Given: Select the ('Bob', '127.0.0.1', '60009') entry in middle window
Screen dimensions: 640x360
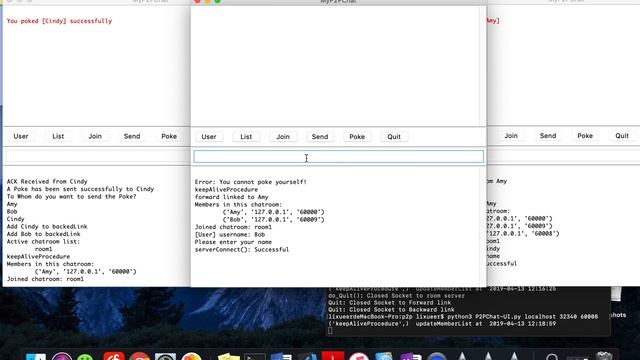Looking at the screenshot, I should (x=273, y=220).
